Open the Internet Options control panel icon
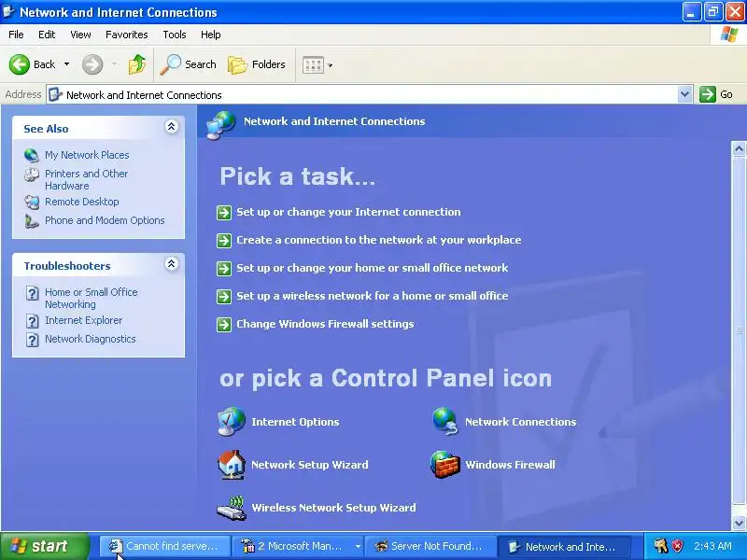The image size is (747, 560). pos(232,422)
